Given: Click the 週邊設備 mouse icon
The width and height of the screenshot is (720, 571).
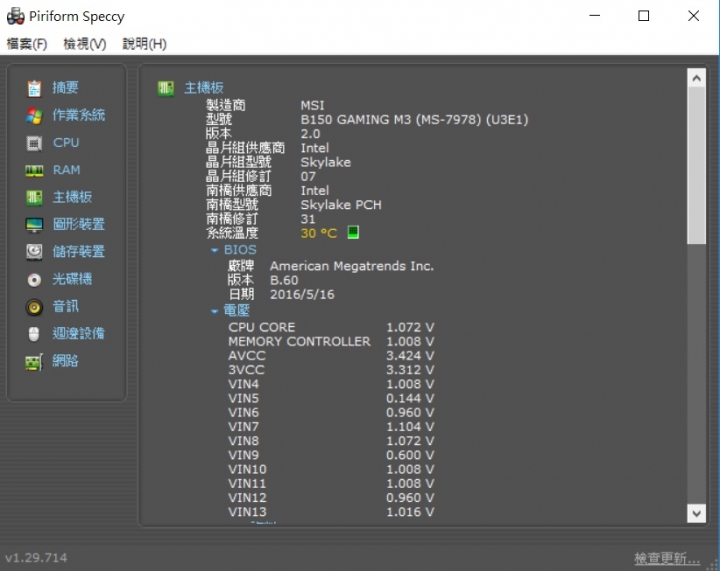Looking at the screenshot, I should coord(34,334).
